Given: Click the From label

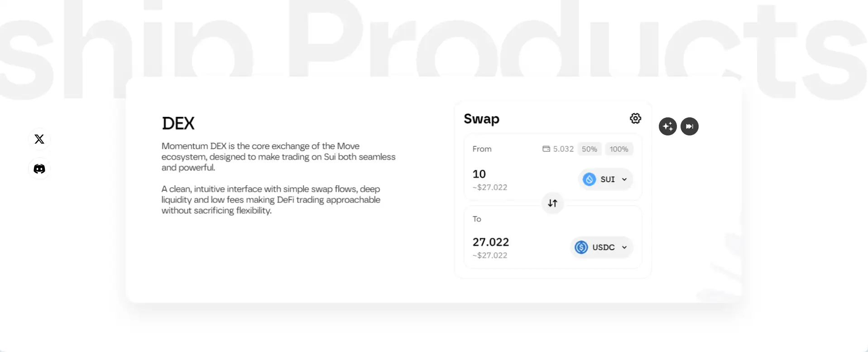Looking at the screenshot, I should point(482,149).
